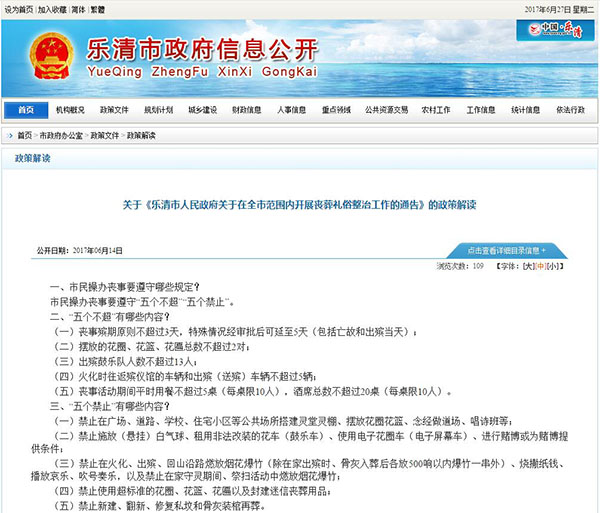Set font size to medium [中]

pyautogui.click(x=541, y=267)
